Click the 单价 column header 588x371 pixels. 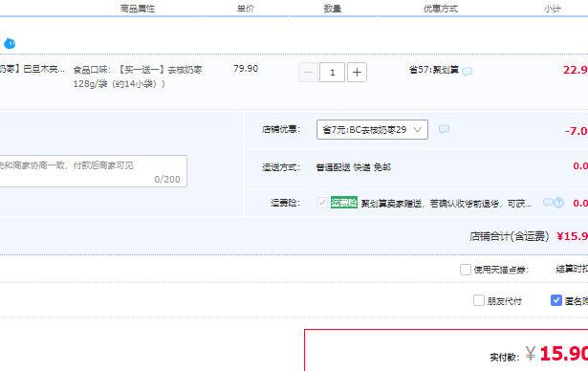click(246, 9)
